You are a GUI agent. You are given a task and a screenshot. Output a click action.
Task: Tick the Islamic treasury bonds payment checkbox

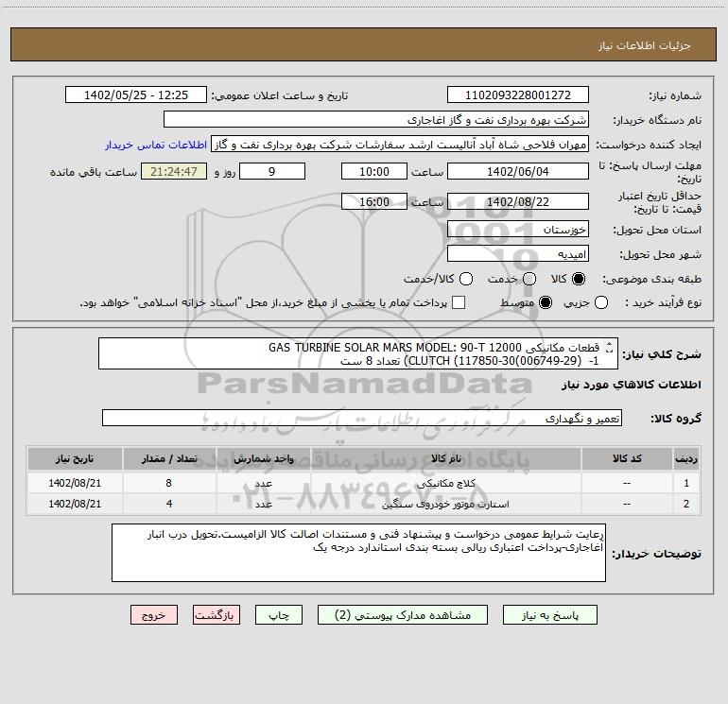pyautogui.click(x=459, y=302)
